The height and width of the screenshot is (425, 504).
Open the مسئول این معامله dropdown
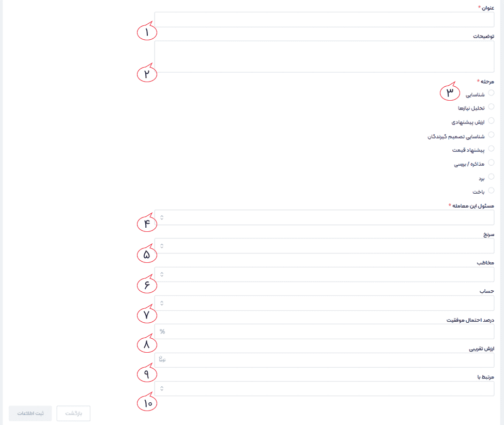coord(324,217)
